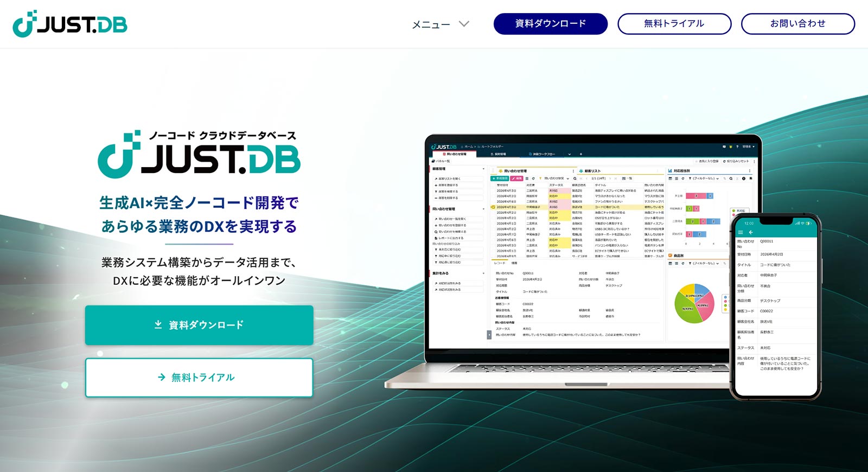Screen dimensions: 868x472
Task: Click the 生成AI×完全ノーコード開発で headline text
Action: (x=199, y=203)
